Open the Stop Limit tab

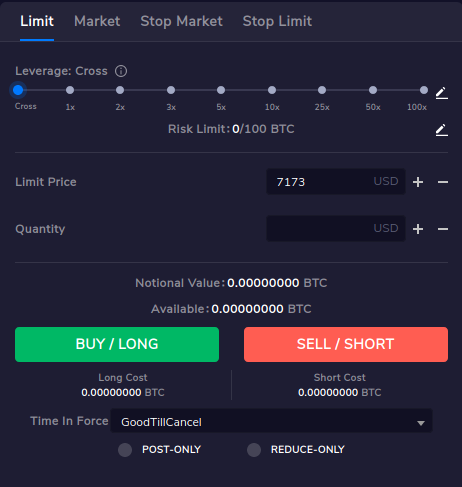[x=277, y=21]
